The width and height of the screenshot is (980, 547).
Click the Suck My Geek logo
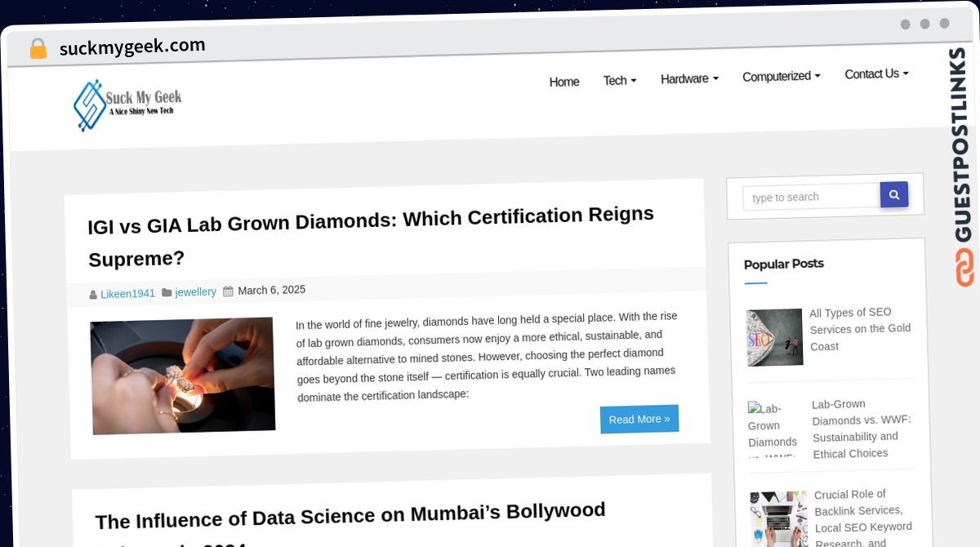(127, 105)
